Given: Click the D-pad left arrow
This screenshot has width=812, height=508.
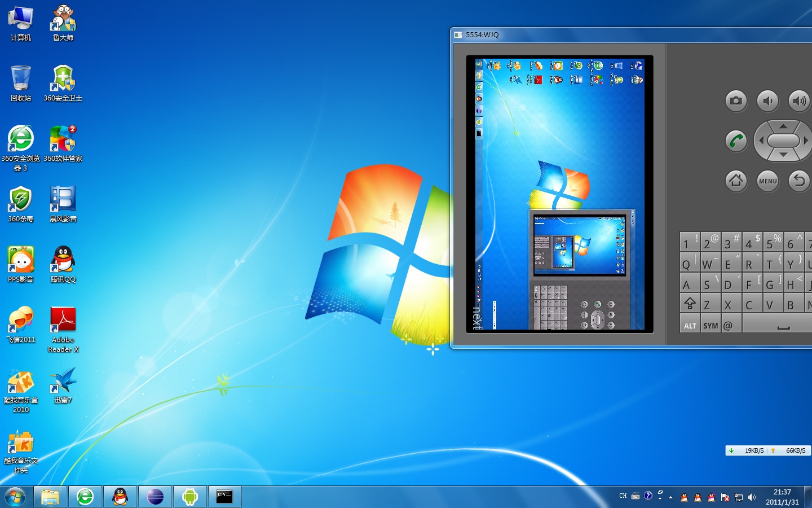Looking at the screenshot, I should tap(761, 141).
